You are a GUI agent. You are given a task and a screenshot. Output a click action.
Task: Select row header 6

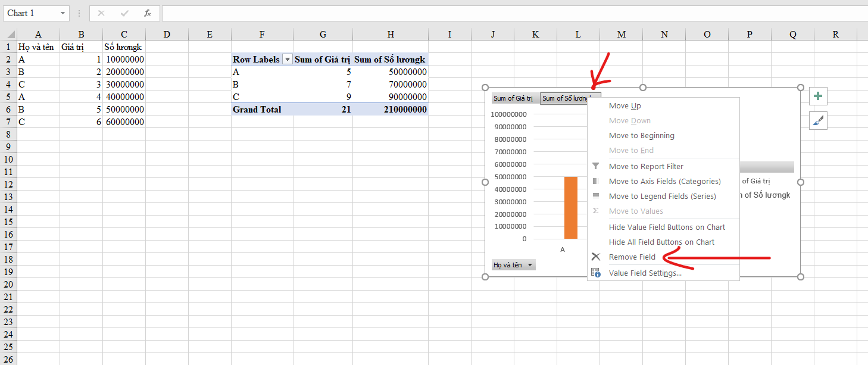[8, 109]
